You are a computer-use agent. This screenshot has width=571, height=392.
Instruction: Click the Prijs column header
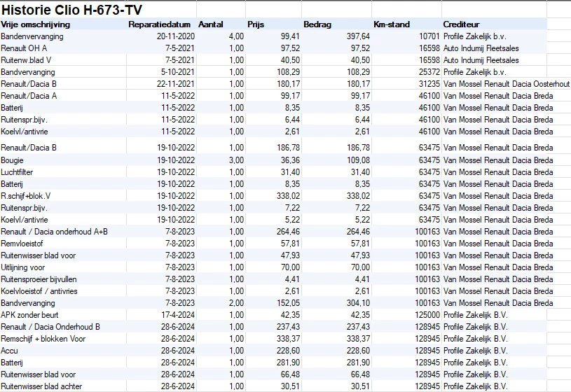tap(256, 24)
